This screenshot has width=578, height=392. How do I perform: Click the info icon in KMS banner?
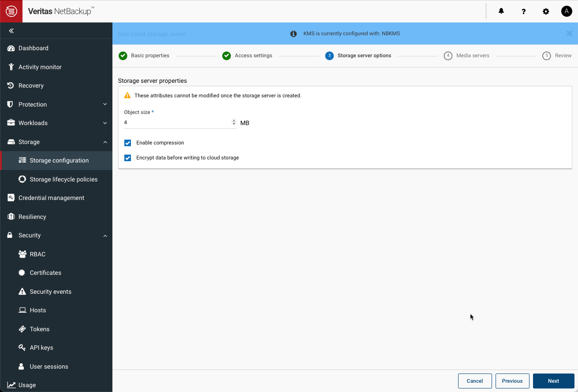(293, 33)
